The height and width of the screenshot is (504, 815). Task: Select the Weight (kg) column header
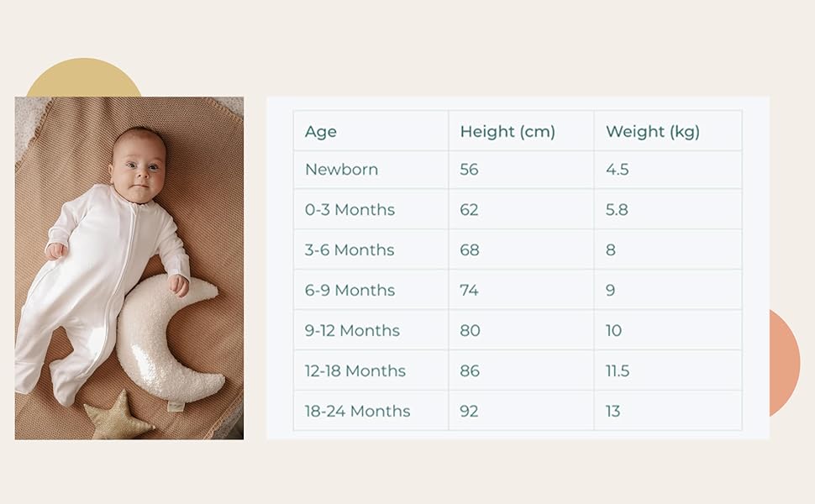click(x=652, y=131)
